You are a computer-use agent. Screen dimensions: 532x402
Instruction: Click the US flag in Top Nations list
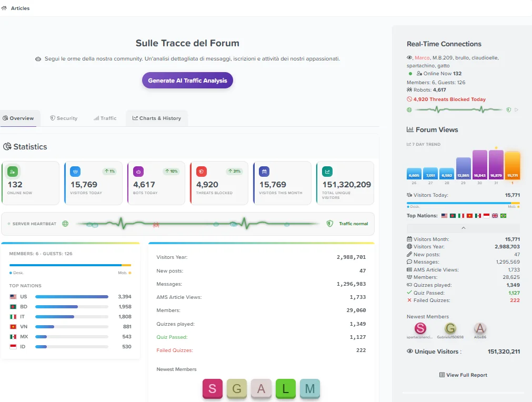pyautogui.click(x=13, y=296)
